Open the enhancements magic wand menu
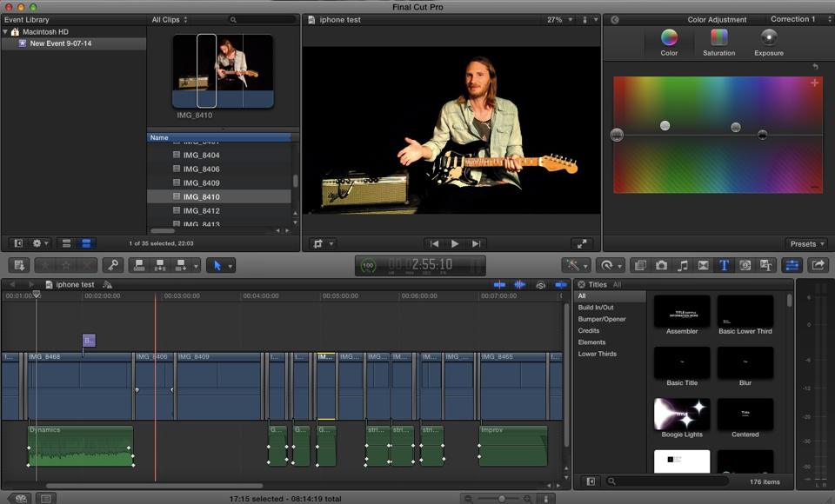The image size is (835, 504). pyautogui.click(x=577, y=265)
